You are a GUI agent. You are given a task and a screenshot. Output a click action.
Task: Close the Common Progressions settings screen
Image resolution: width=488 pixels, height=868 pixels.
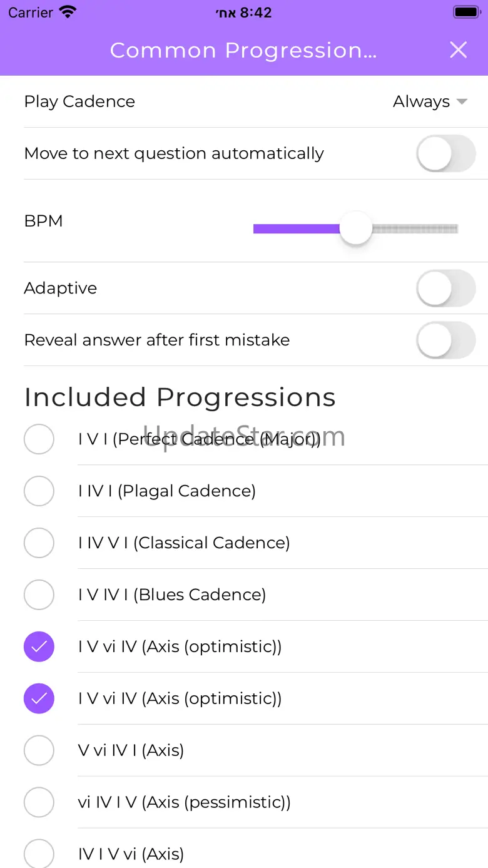coord(458,50)
